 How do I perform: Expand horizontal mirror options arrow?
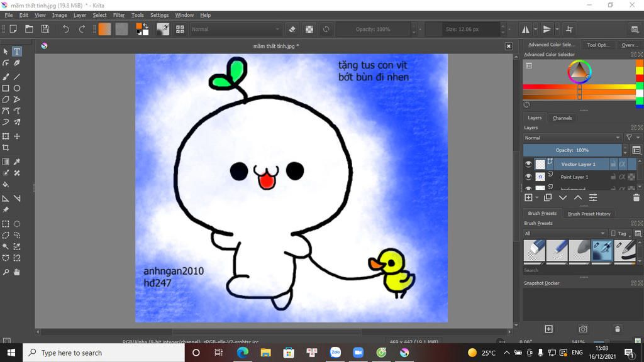pos(535,29)
